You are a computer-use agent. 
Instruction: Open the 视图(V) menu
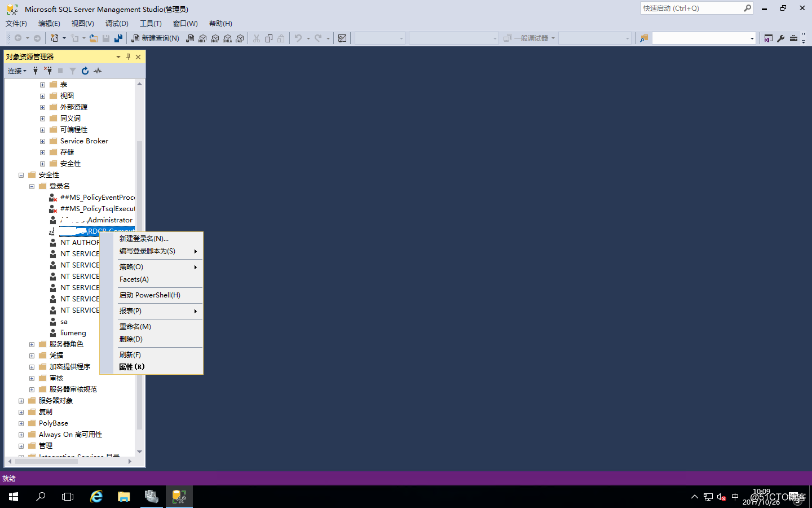(x=82, y=24)
